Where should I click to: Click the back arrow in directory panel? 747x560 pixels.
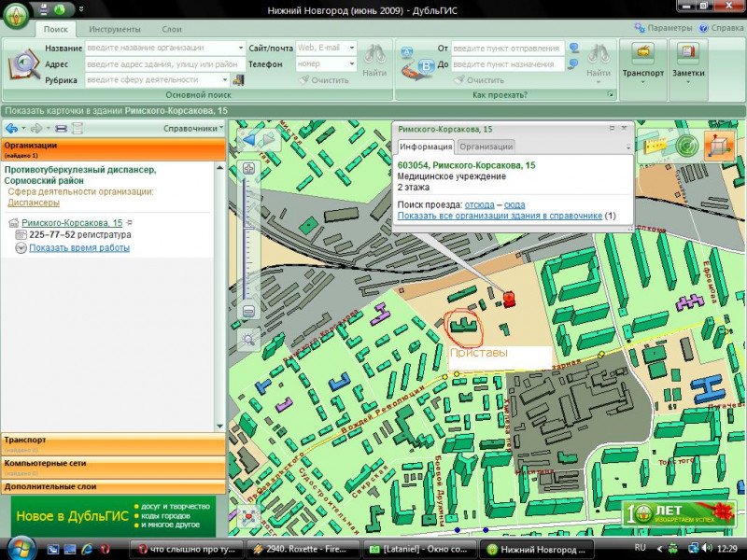tap(11, 128)
